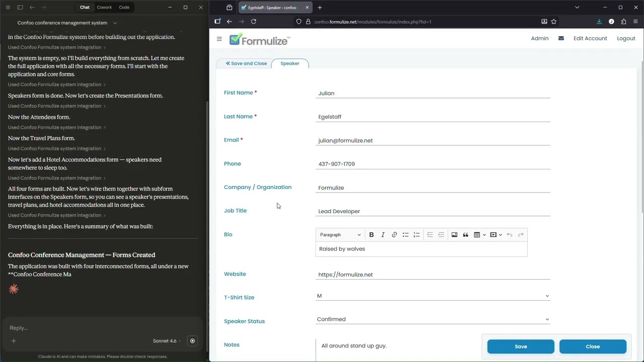Open the T-Shirt Size dropdown
Viewport: 644px width, 362px height.
[433, 296]
